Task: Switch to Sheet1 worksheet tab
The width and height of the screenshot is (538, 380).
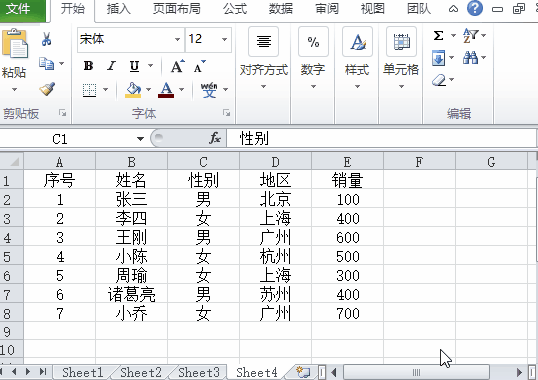Action: 83,372
